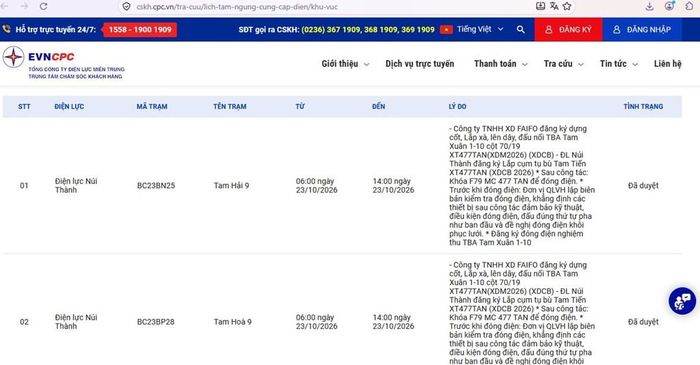Select station name Tam Hải 9

click(x=231, y=186)
